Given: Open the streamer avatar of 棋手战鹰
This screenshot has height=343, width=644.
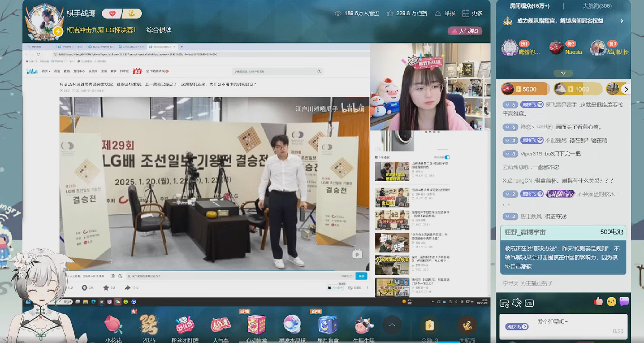Looking at the screenshot, I should click(x=45, y=21).
